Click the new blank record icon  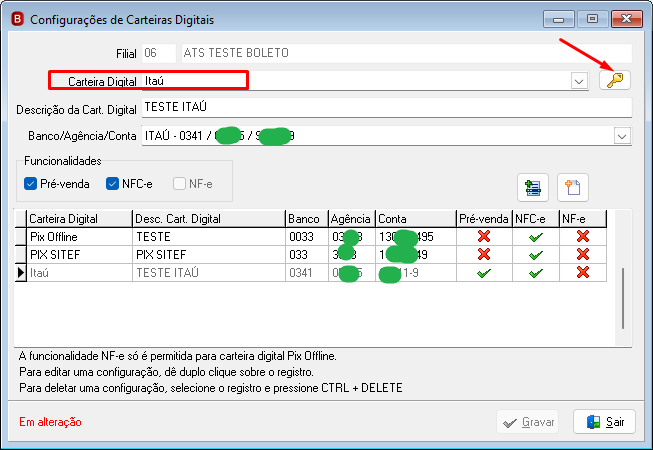(x=573, y=187)
